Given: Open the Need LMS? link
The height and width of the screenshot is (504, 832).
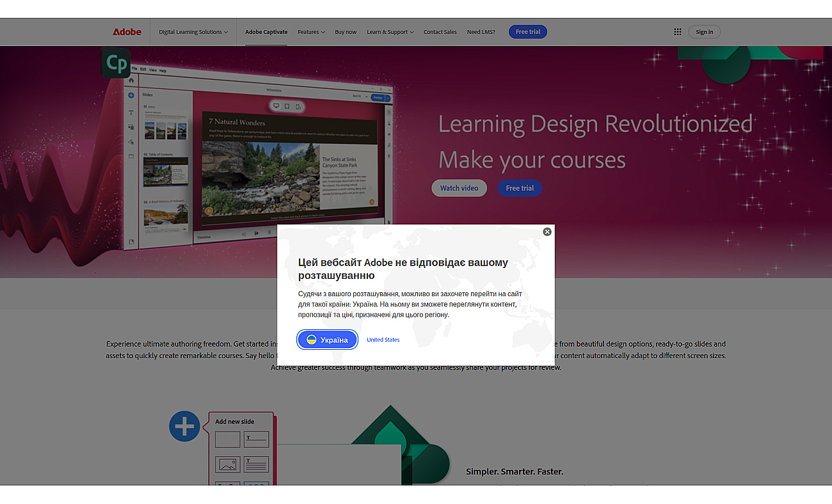Looking at the screenshot, I should 481,32.
